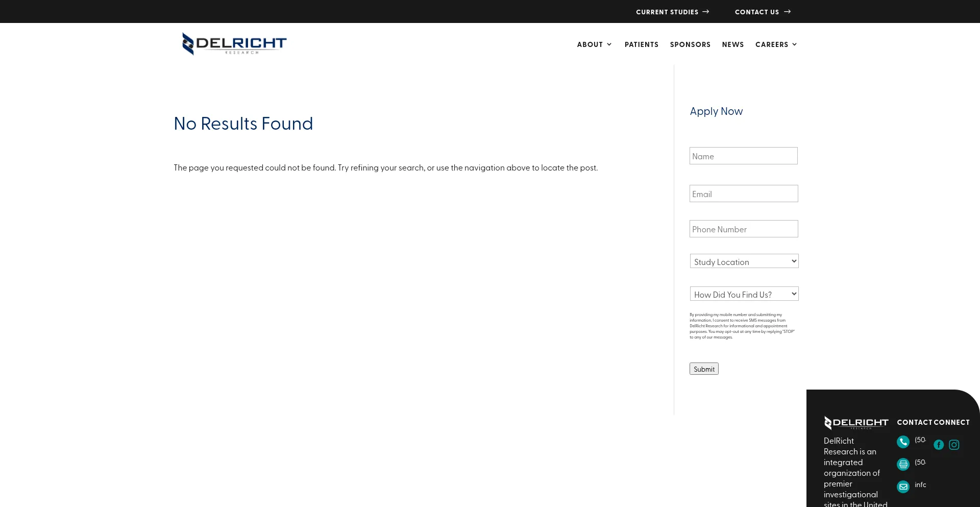Open the How Did You Find Us dropdown
This screenshot has width=980, height=507.
[744, 294]
